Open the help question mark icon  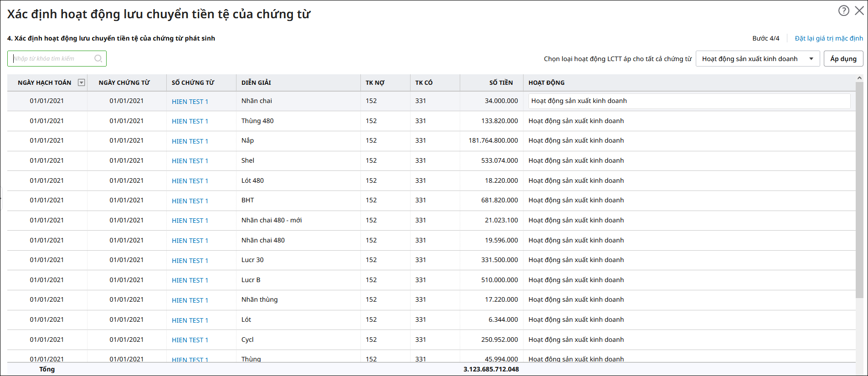click(843, 10)
